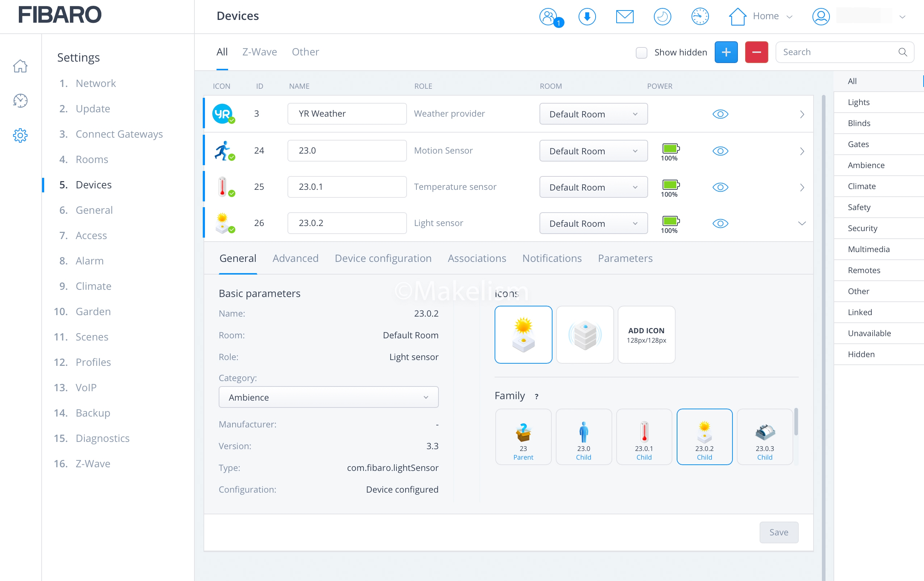Toggle visibility eye for device 23.0.1
This screenshot has height=581, width=924.
tap(720, 187)
